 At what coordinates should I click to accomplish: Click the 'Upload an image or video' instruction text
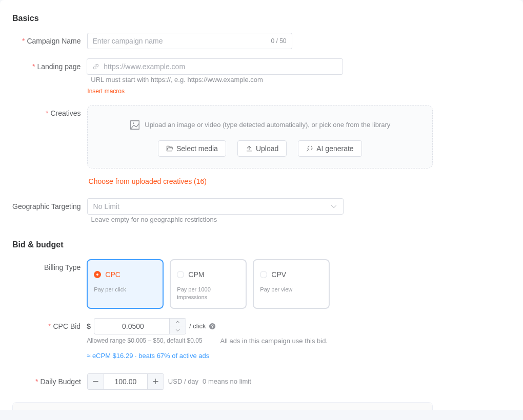click(268, 125)
